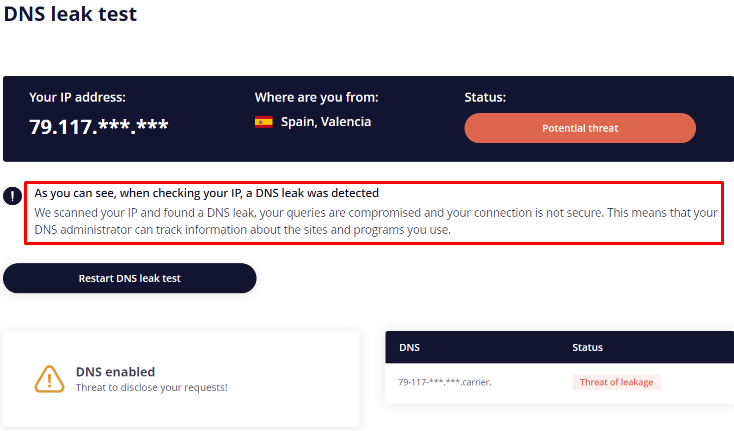Restart the DNS leak test
Image resolution: width=734 pixels, height=431 pixels.
pos(130,278)
